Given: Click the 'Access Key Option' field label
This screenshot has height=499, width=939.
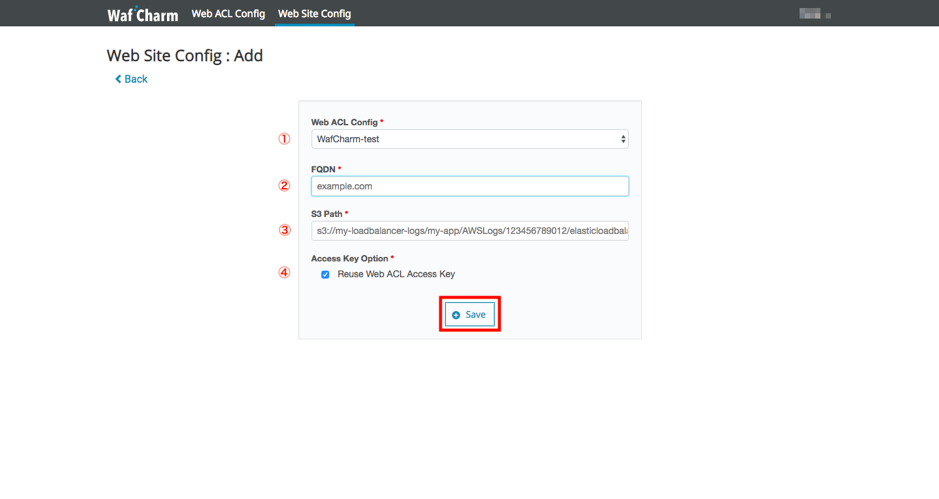Looking at the screenshot, I should (x=350, y=258).
